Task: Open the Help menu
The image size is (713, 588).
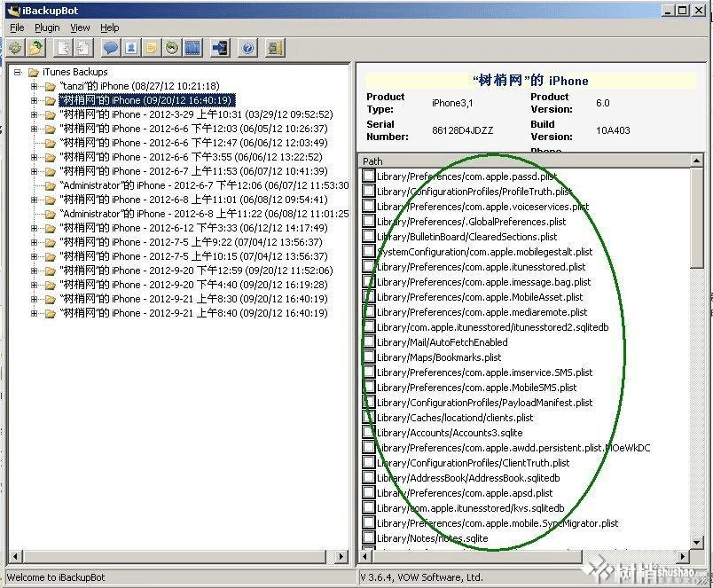Action: [x=110, y=27]
